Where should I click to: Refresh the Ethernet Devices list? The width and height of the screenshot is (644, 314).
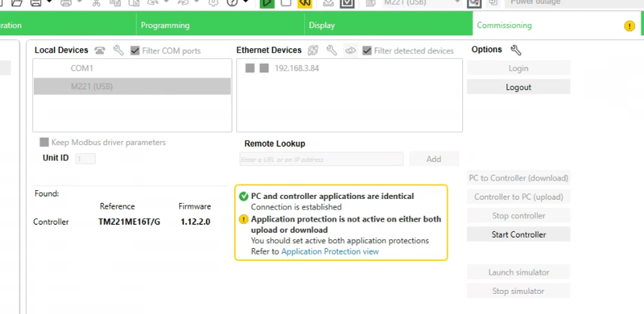(313, 51)
